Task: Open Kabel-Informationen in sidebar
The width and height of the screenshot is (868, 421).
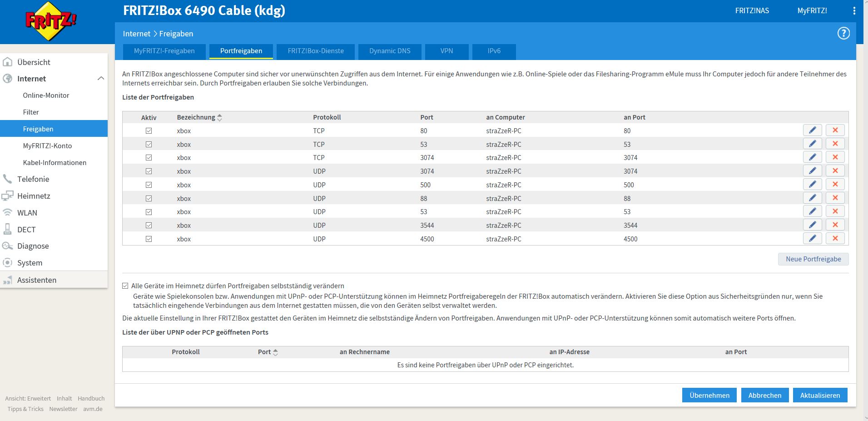Action: 54,163
